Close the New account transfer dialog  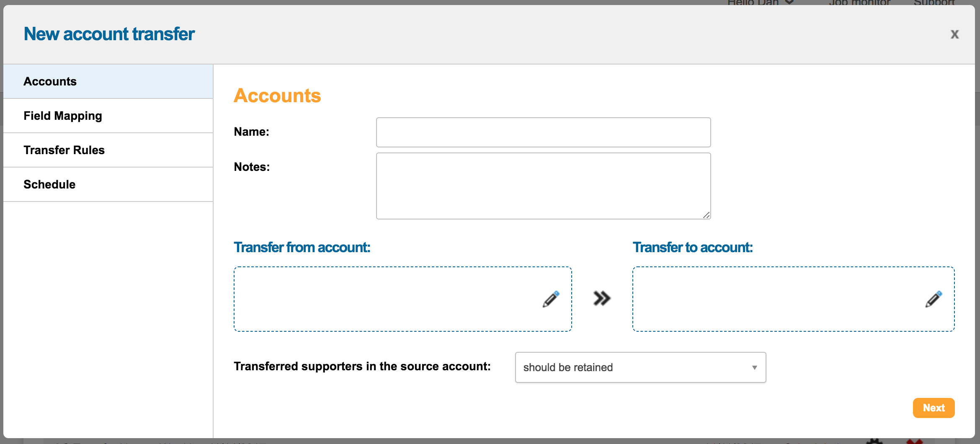tap(954, 34)
